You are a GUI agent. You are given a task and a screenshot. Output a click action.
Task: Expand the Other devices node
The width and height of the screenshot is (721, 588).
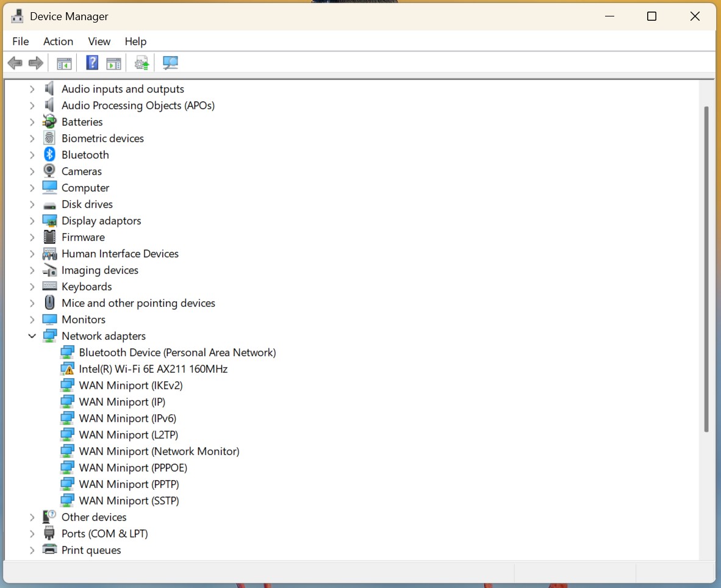(32, 517)
